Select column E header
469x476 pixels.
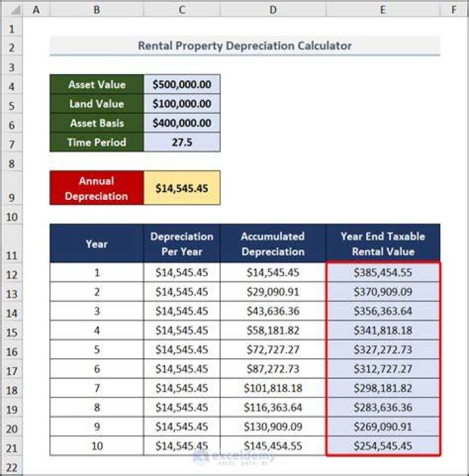pos(383,10)
